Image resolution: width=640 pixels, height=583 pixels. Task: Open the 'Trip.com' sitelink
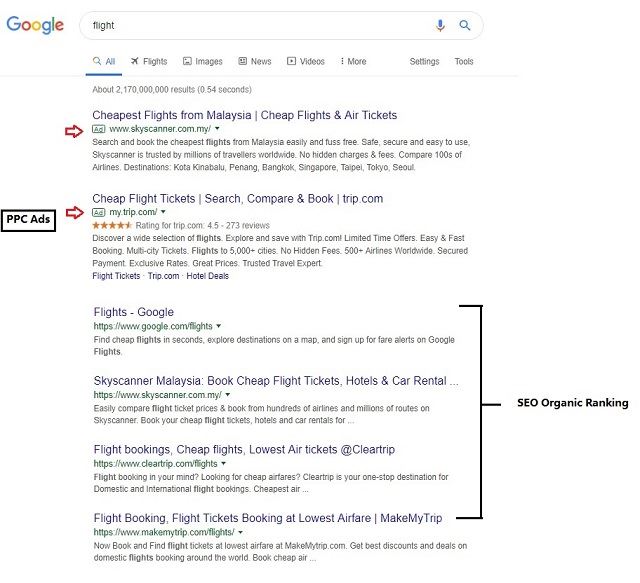[163, 276]
